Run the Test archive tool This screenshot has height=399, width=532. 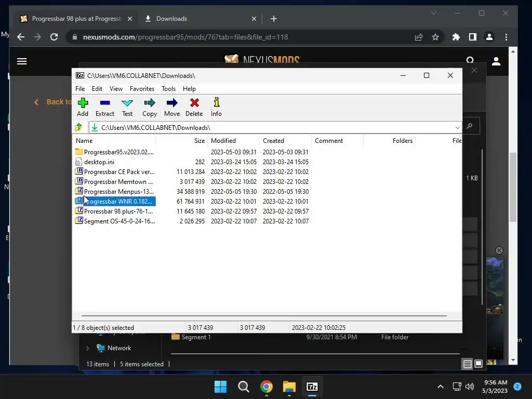point(127,107)
